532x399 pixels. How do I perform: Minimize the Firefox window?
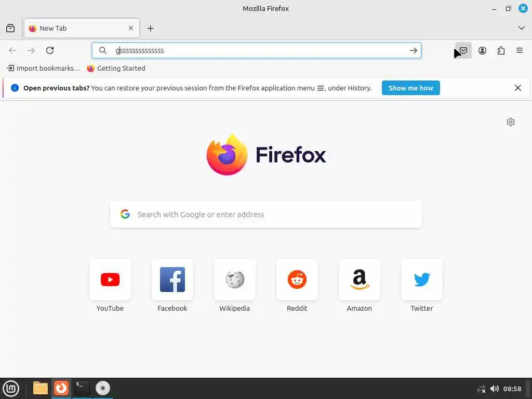click(494, 9)
